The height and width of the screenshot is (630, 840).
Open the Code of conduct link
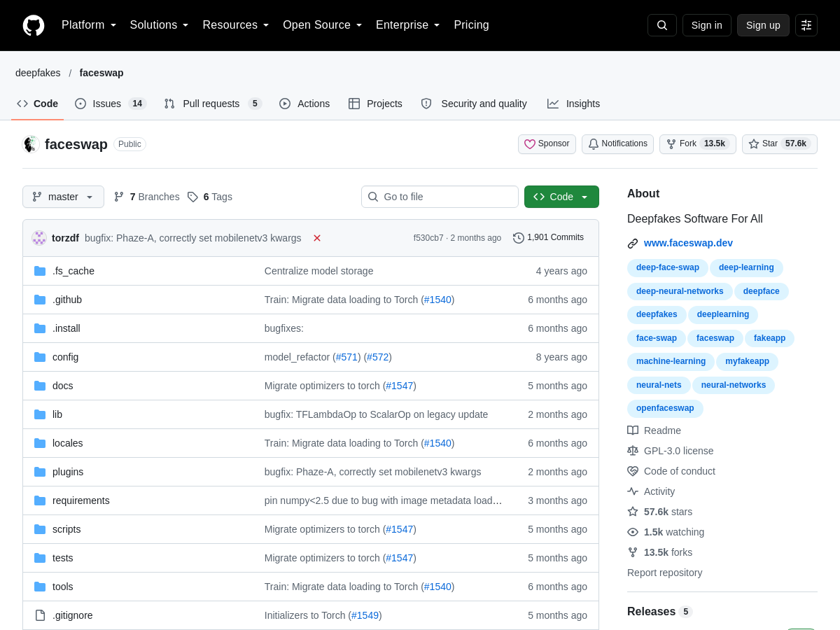click(x=671, y=471)
